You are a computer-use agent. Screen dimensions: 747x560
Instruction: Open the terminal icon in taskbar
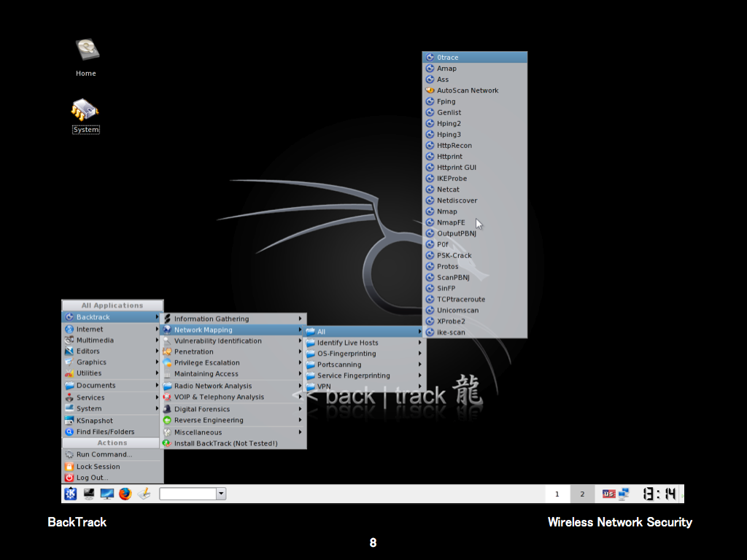point(89,494)
